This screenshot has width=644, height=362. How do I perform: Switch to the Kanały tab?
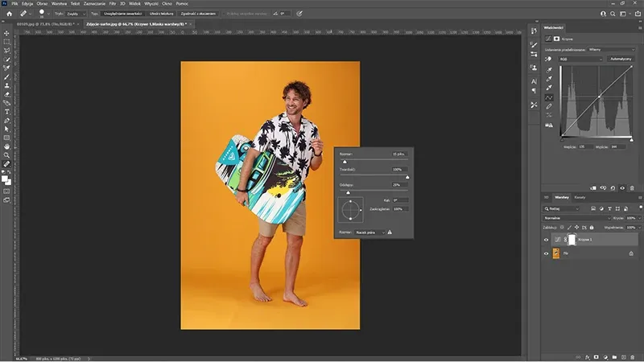point(580,197)
